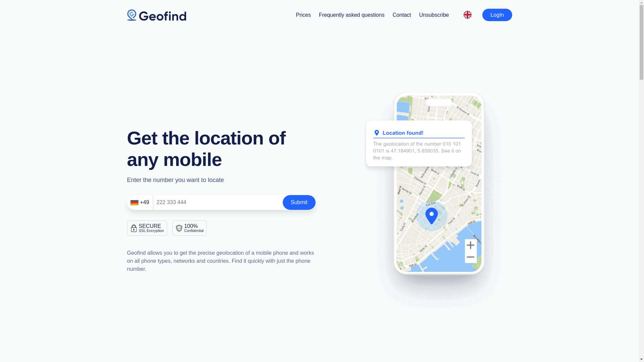The image size is (644, 362).
Task: Click the SSL Encryption lock icon
Action: click(x=133, y=228)
